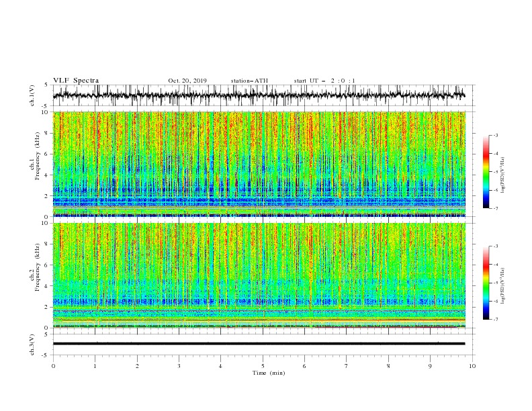Image resolution: width=532 pixels, height=411 pixels.
Task: Click the "Time (min)" x-axis label
Action: point(269,373)
